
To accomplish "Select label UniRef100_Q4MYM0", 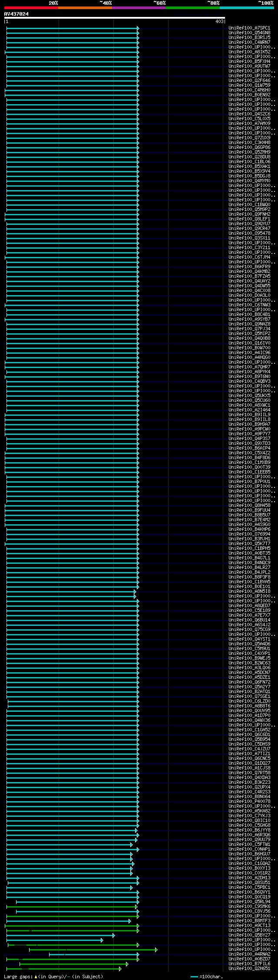I will coord(249,181).
